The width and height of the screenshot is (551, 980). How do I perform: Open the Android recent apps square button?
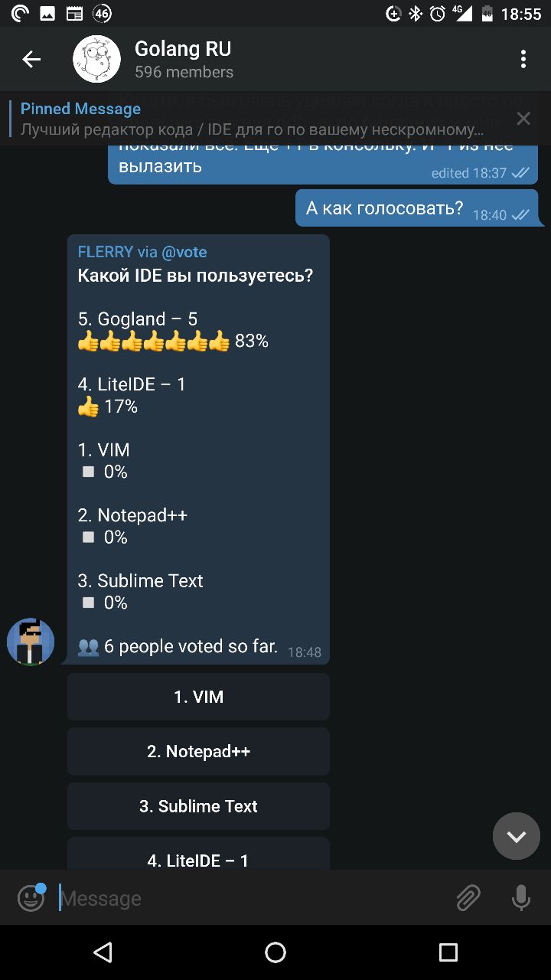coord(448,952)
